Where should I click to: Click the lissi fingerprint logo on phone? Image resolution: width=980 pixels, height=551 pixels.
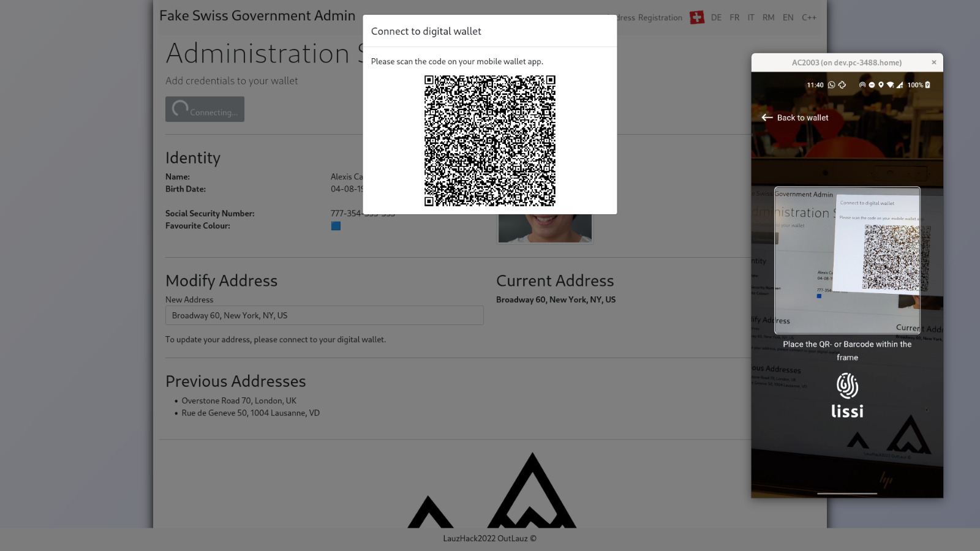[848, 386]
